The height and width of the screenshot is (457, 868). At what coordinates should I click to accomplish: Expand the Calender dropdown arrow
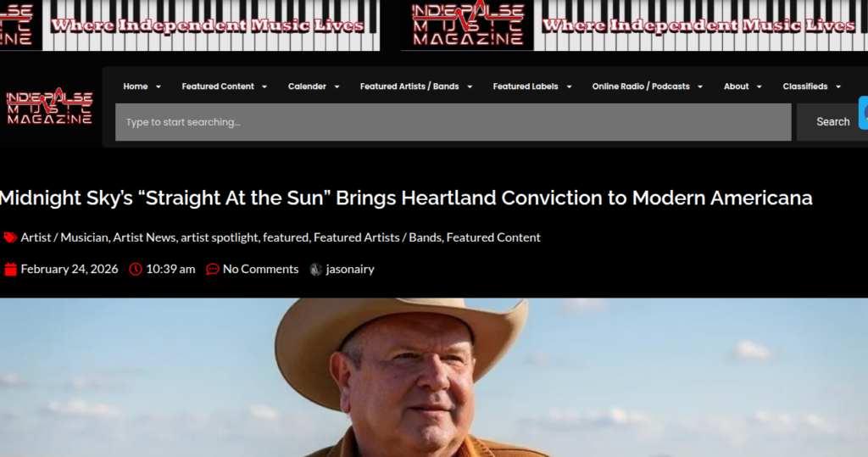337,87
